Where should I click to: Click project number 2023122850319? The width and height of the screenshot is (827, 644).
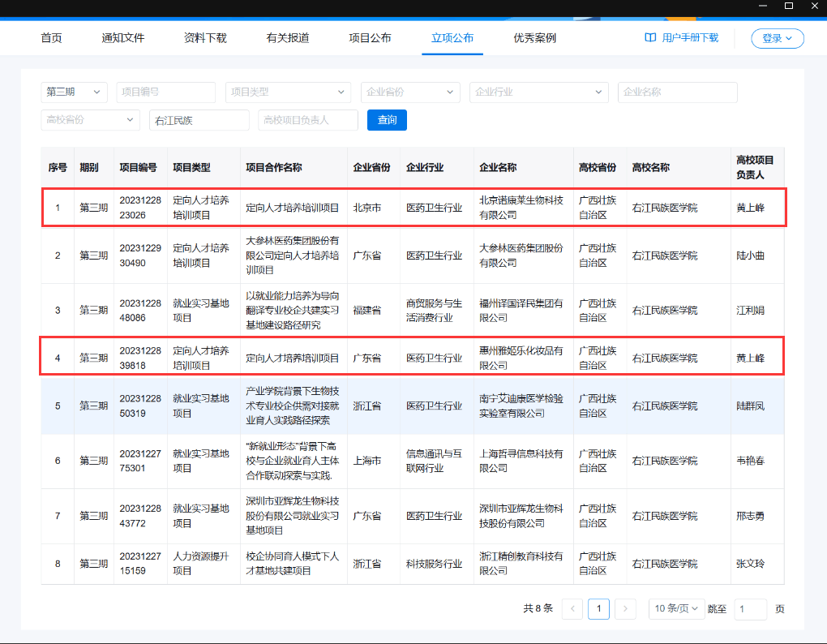[140, 406]
